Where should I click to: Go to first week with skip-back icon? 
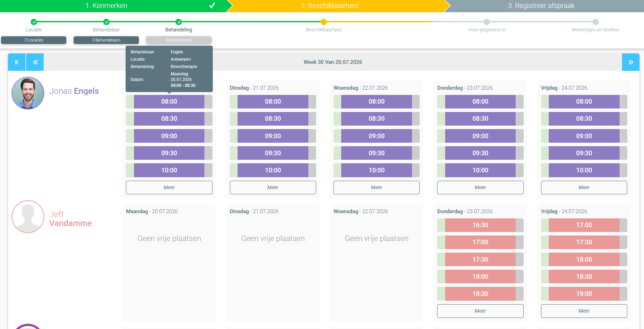(17, 62)
